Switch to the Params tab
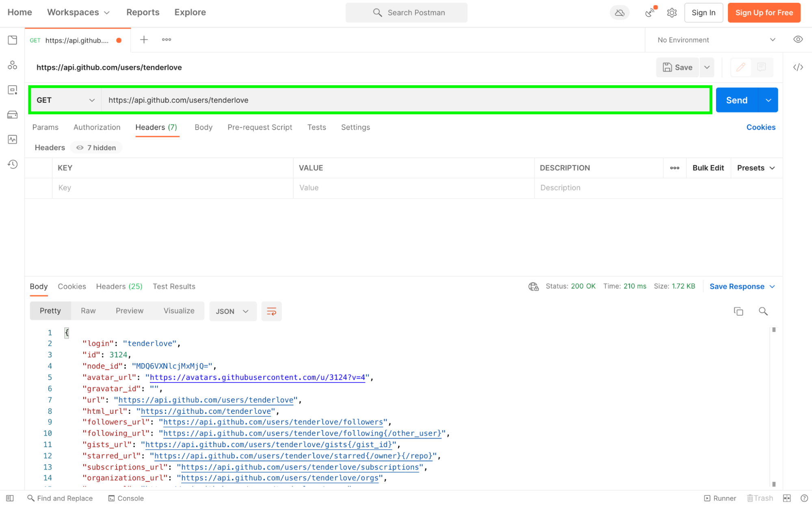This screenshot has height=506, width=812. tap(45, 127)
